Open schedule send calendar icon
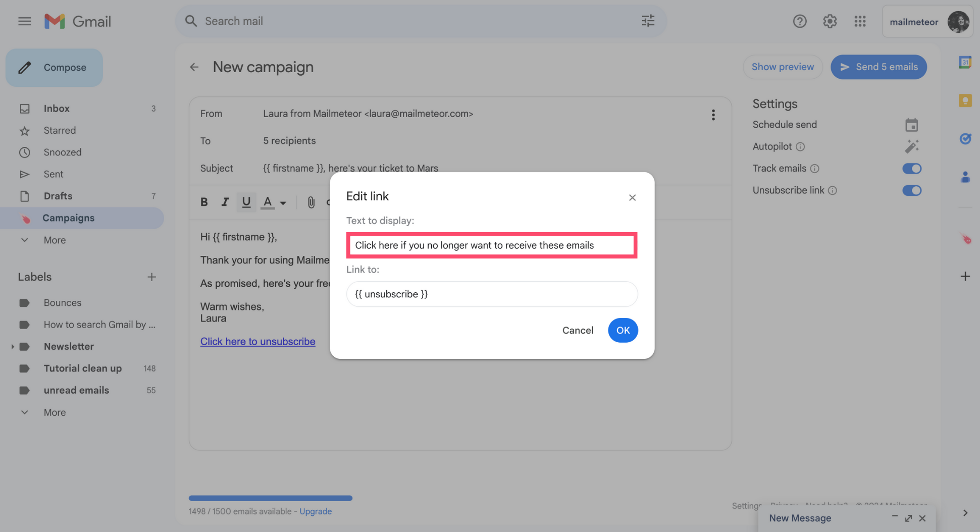Image resolution: width=980 pixels, height=532 pixels. coord(911,125)
